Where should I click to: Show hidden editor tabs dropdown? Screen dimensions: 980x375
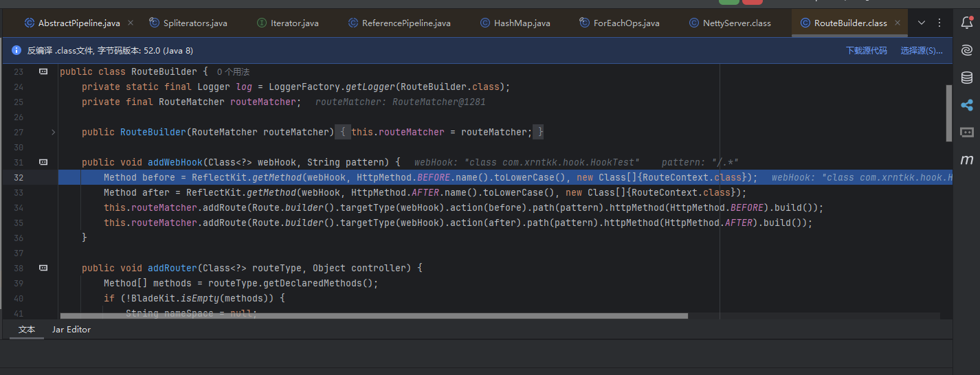click(922, 23)
